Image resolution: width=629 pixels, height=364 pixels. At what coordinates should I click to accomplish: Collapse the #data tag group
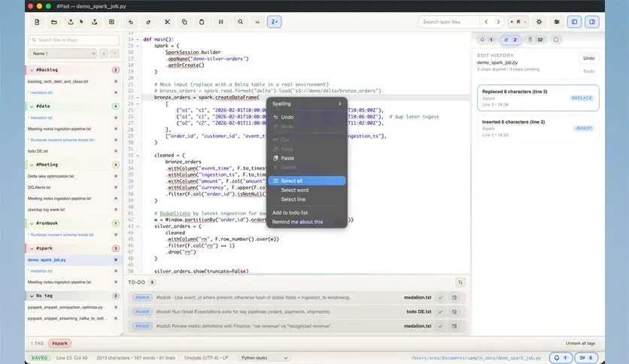[x=32, y=106]
